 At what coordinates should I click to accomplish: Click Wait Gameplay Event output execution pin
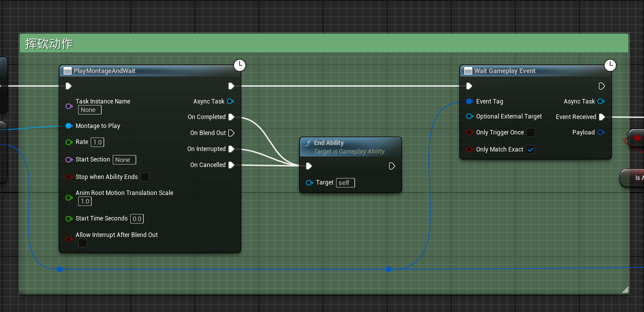(602, 86)
